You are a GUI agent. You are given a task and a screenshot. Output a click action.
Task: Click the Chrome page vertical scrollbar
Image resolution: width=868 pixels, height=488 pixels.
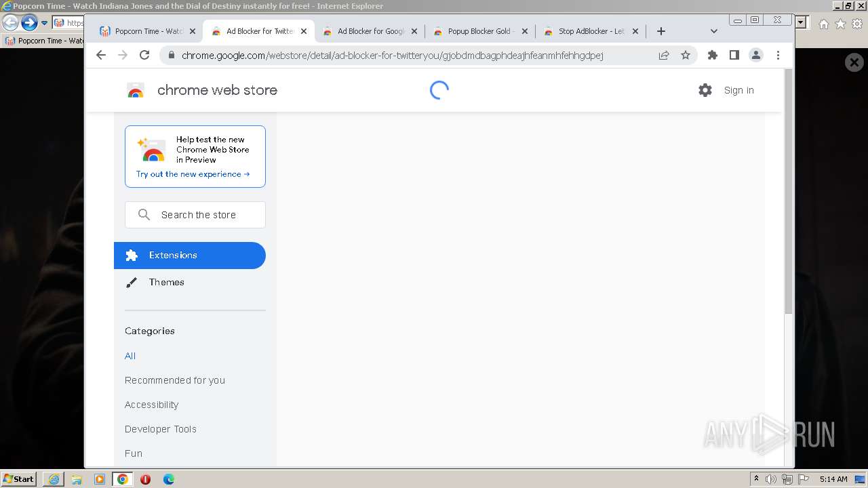[x=788, y=191]
